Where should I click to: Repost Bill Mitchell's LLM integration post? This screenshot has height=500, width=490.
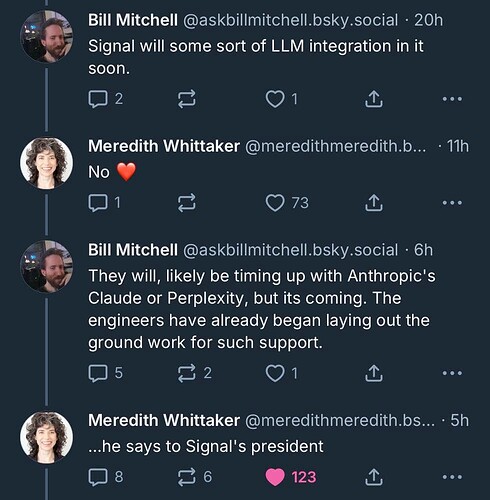click(x=186, y=99)
